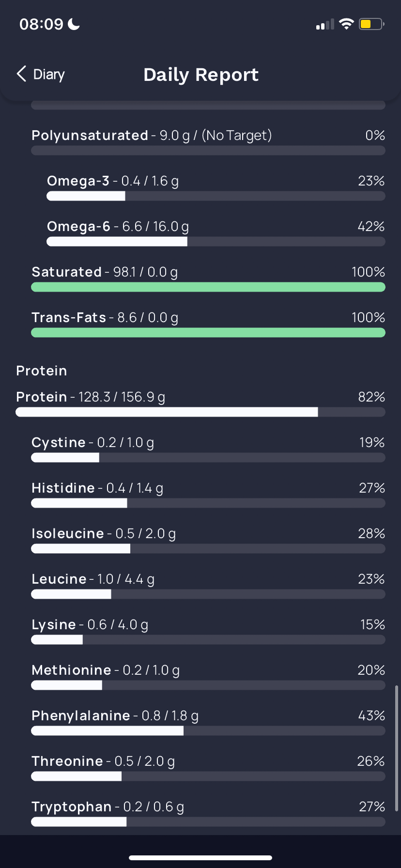The height and width of the screenshot is (868, 401).
Task: Select the Histidine nutrient row
Action: point(208,495)
